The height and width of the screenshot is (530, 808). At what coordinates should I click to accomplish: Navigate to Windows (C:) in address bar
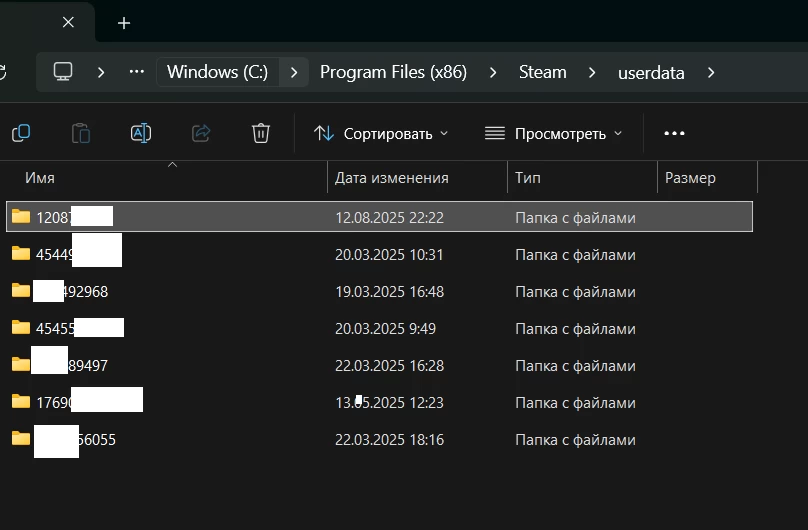coord(217,72)
